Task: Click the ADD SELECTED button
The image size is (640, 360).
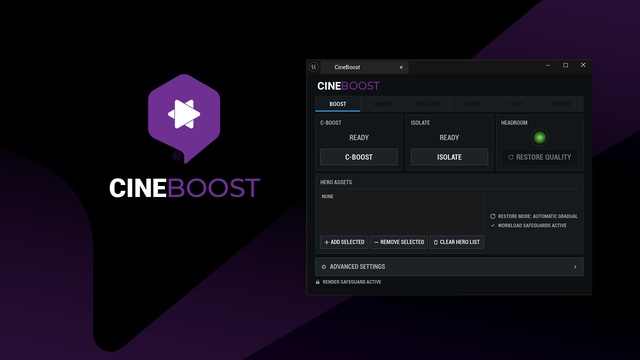Action: pos(344,242)
